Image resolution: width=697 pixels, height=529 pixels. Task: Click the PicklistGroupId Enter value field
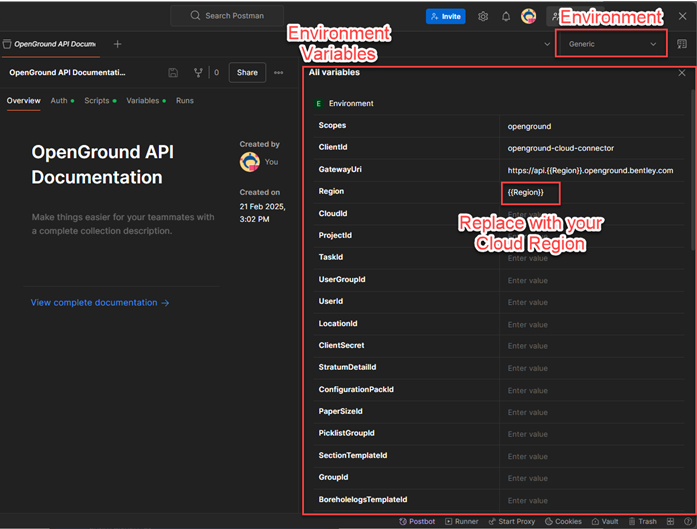coord(592,434)
